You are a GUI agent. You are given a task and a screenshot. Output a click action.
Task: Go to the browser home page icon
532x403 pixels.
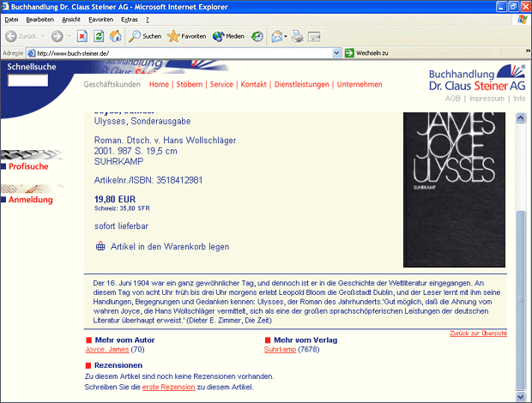(x=115, y=36)
